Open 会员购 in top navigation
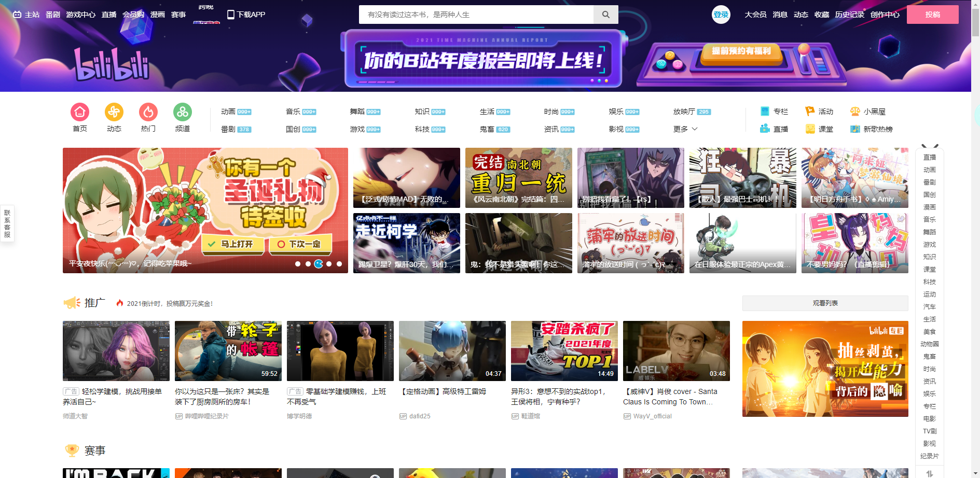The width and height of the screenshot is (980, 478). [x=133, y=15]
